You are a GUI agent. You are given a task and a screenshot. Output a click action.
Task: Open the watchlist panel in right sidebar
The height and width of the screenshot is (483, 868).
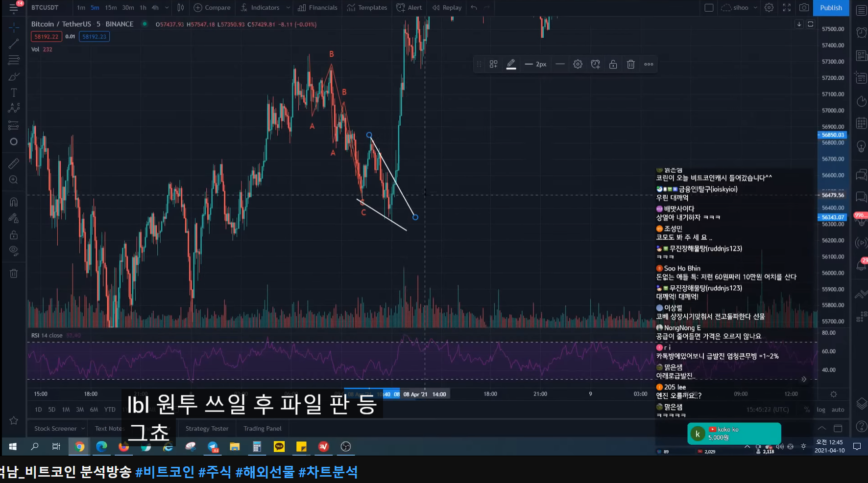click(x=861, y=10)
